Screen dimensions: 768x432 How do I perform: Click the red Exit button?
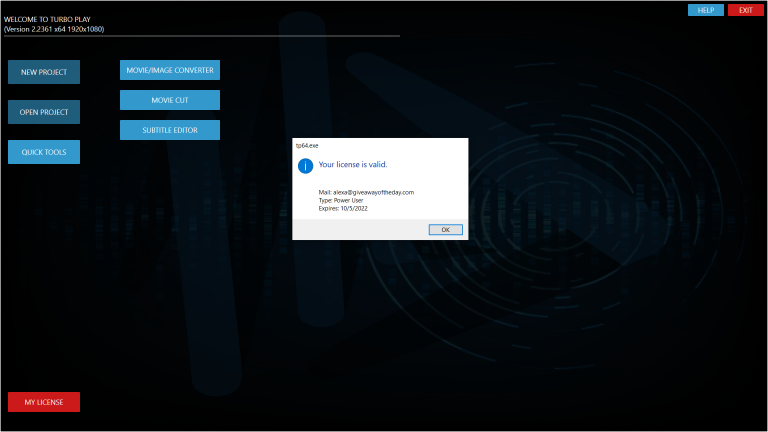click(x=745, y=10)
